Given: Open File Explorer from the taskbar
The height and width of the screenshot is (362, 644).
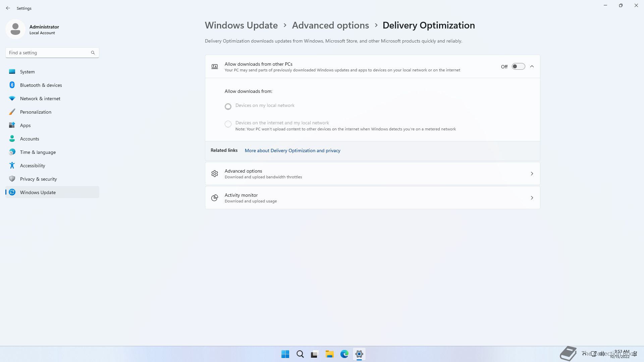Looking at the screenshot, I should coord(329,354).
